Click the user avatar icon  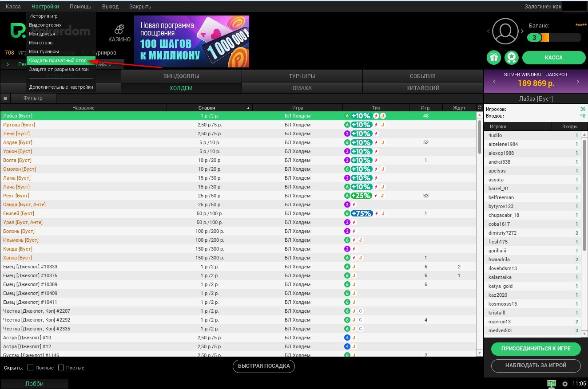[x=505, y=31]
